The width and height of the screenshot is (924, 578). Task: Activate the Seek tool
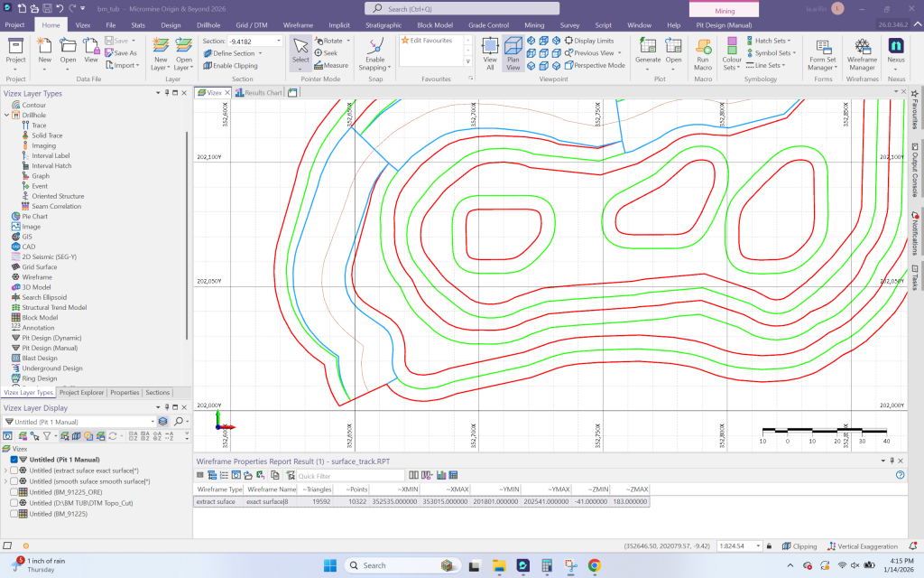(326, 53)
